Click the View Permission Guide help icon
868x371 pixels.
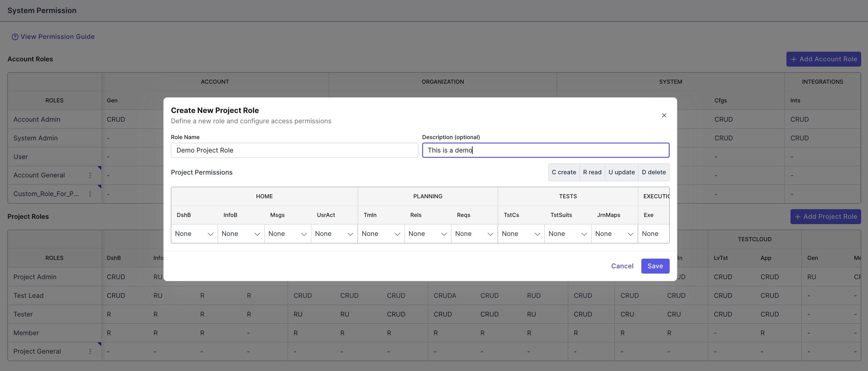(x=15, y=37)
